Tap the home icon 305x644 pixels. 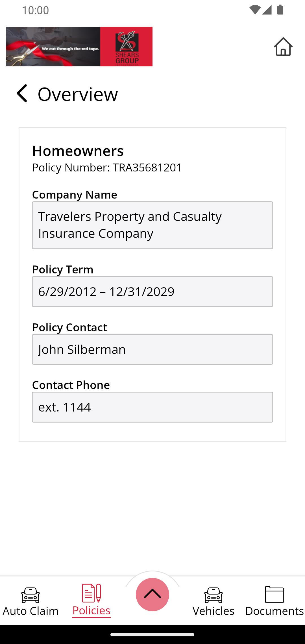tap(283, 47)
